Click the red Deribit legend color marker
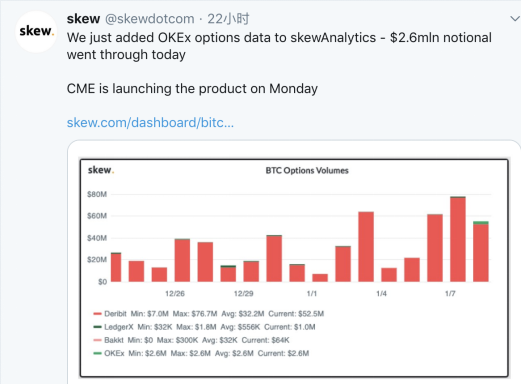 tap(97, 314)
